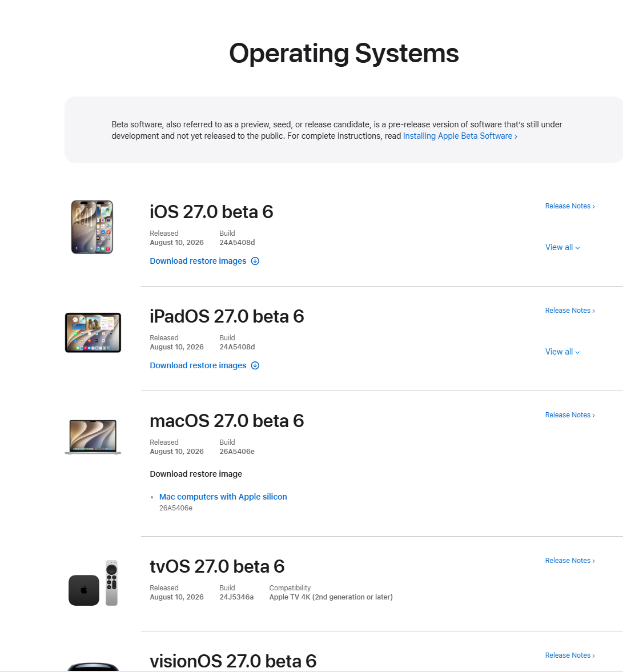Click the MacBook thumbnail image for macOS
623x672 pixels.
pyautogui.click(x=93, y=437)
